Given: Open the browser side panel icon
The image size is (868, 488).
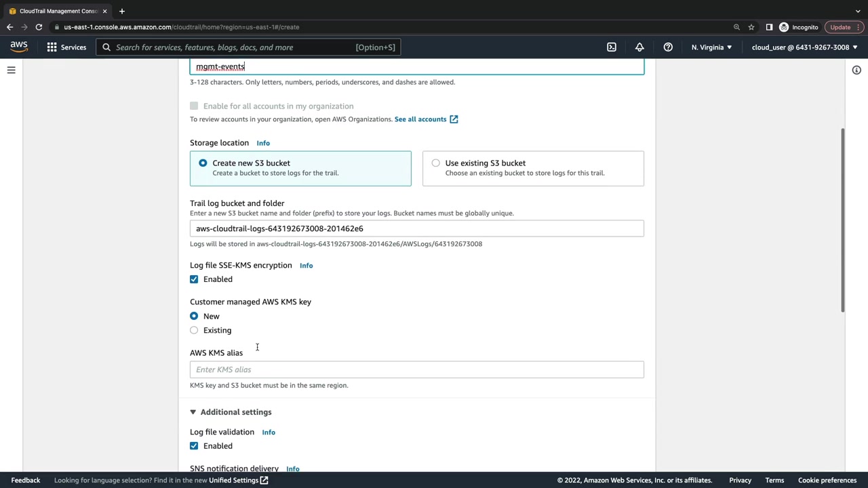Looking at the screenshot, I should pos(769,27).
